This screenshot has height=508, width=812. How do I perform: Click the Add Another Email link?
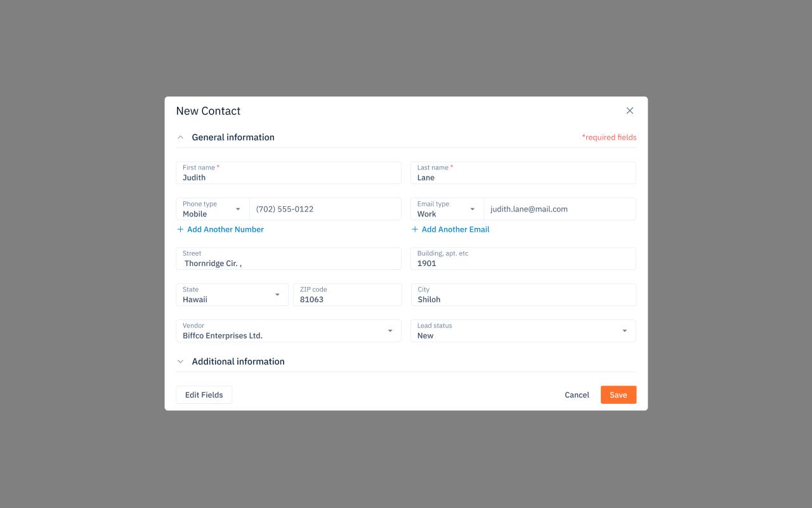455,229
